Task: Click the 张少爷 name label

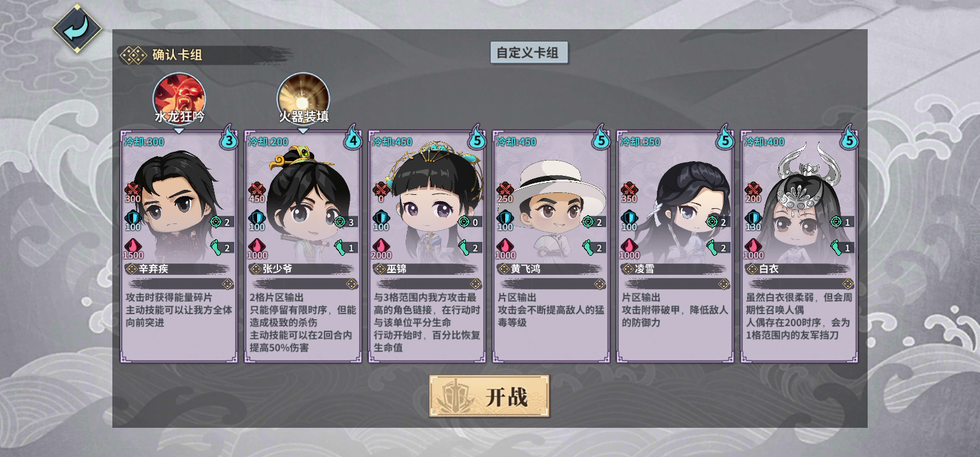Action: pyautogui.click(x=278, y=268)
